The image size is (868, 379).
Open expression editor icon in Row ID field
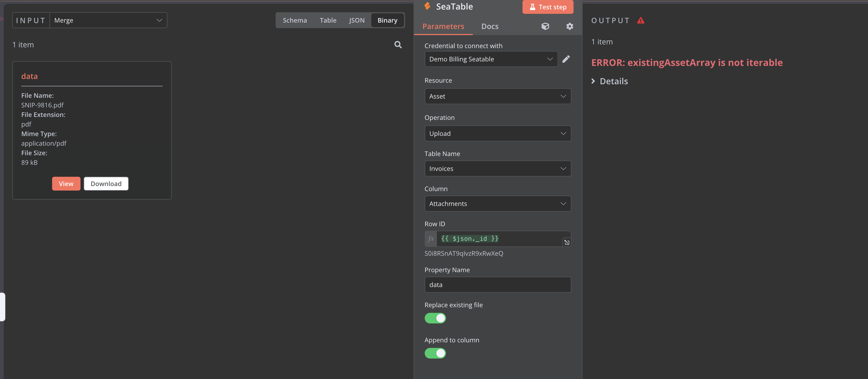[x=567, y=242]
